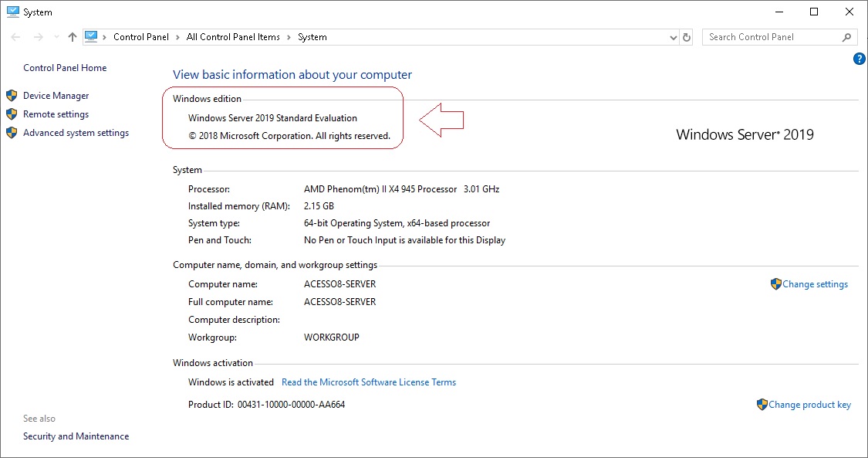Select Control Panel in the breadcrumb bar
The image size is (868, 458).
tap(141, 36)
